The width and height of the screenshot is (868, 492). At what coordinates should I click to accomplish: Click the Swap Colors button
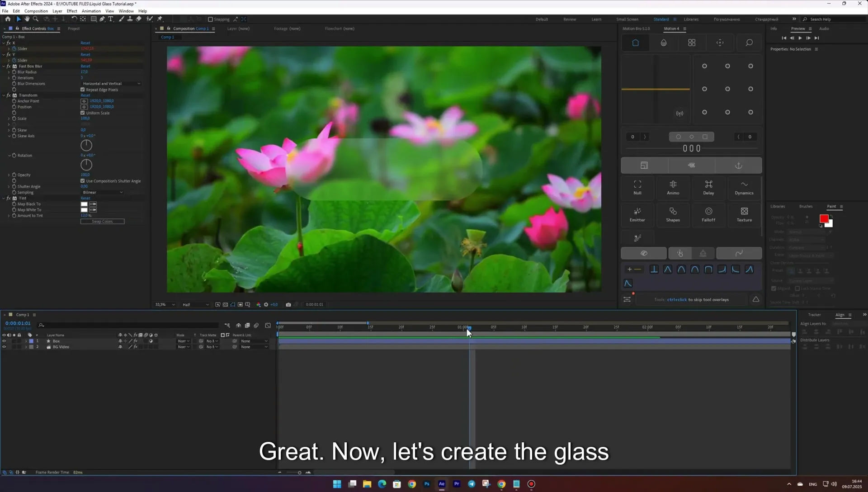(x=102, y=222)
